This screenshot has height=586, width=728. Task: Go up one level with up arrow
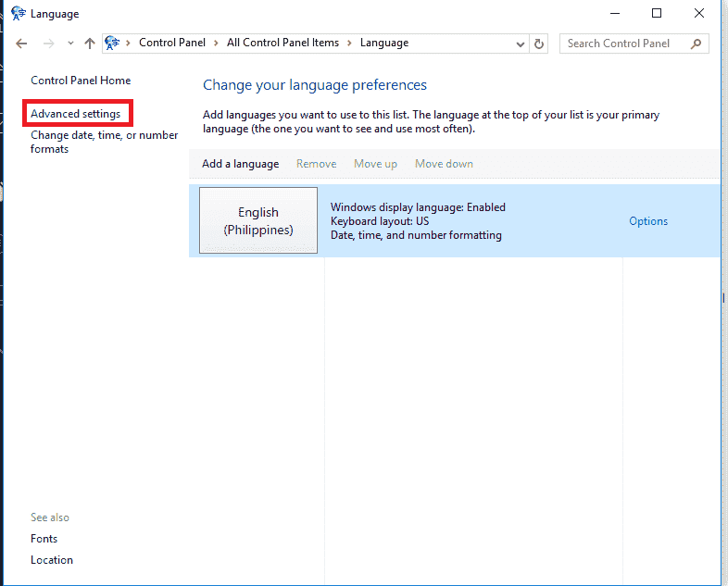pyautogui.click(x=90, y=44)
